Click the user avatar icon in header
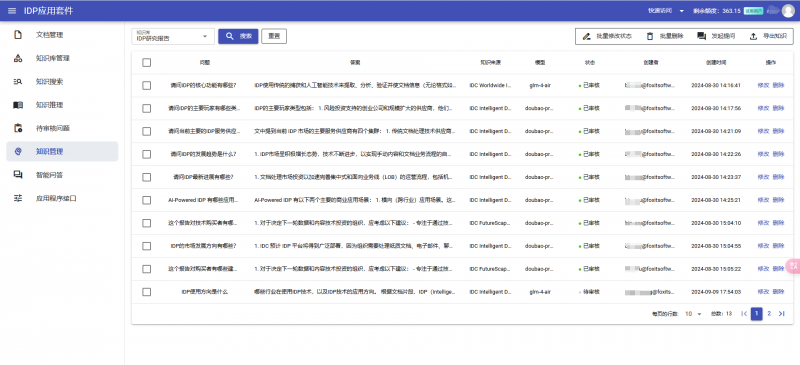The height and width of the screenshot is (365, 800). (x=788, y=11)
